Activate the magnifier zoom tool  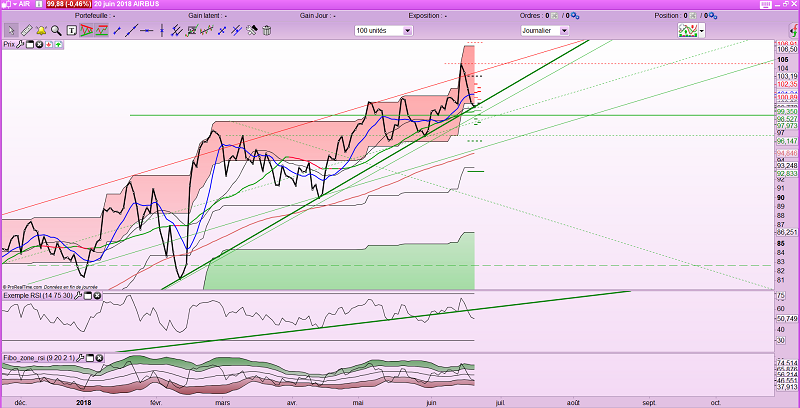click(x=56, y=30)
